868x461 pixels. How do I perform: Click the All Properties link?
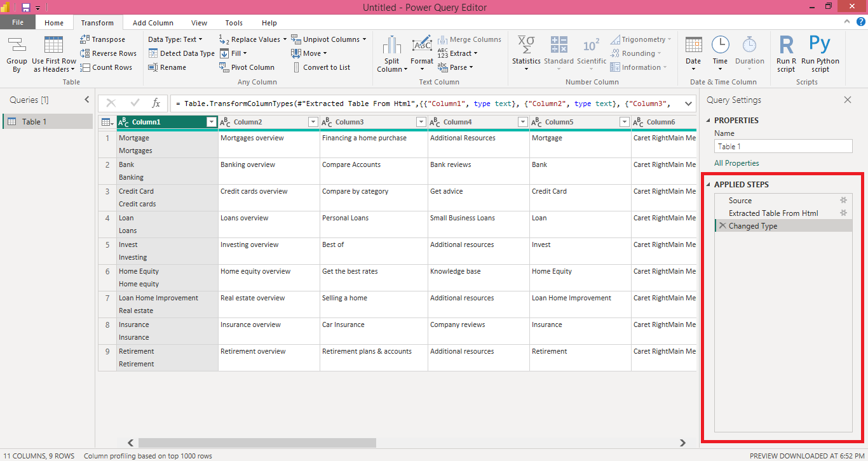click(736, 163)
